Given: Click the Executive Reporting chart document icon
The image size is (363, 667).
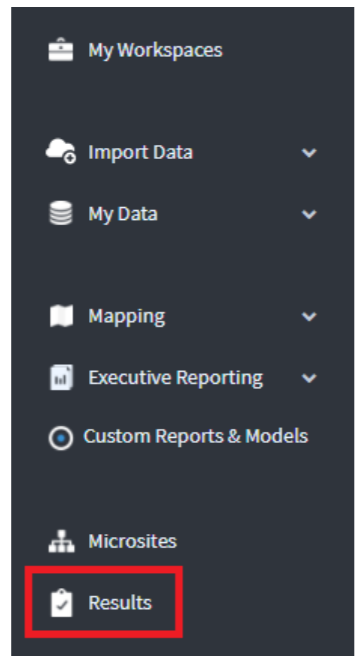Looking at the screenshot, I should click(x=61, y=377).
